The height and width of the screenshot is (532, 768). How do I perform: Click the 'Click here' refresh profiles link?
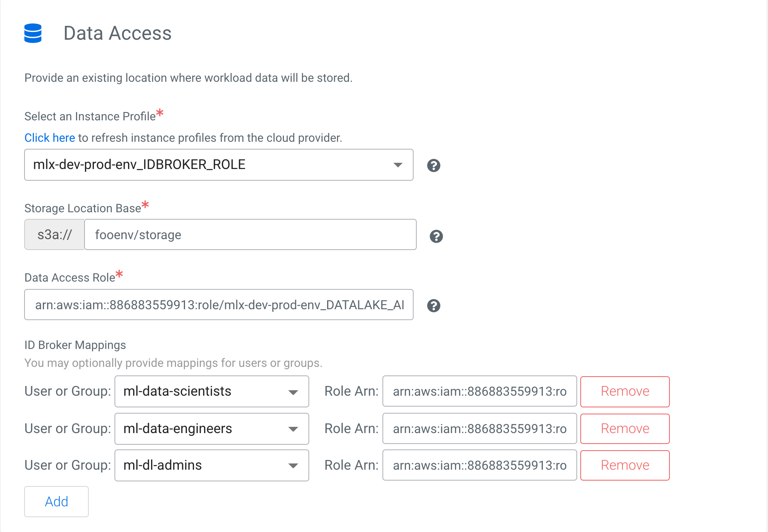[x=49, y=138]
